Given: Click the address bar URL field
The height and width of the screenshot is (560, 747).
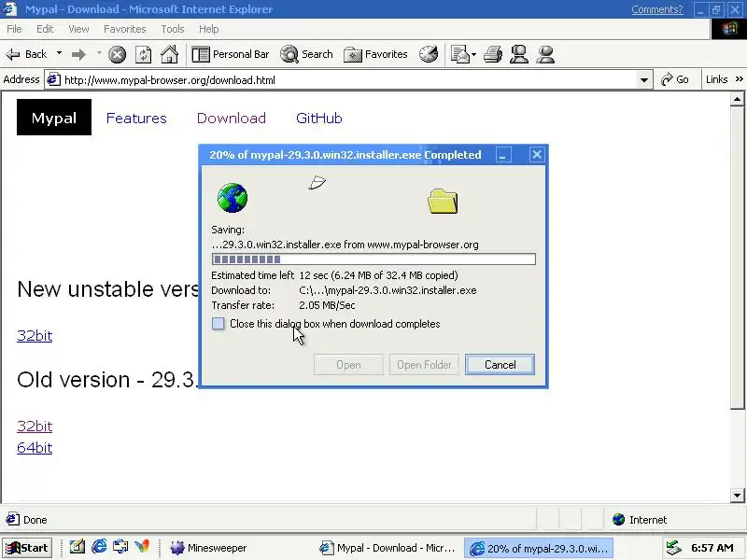Looking at the screenshot, I should 349,80.
